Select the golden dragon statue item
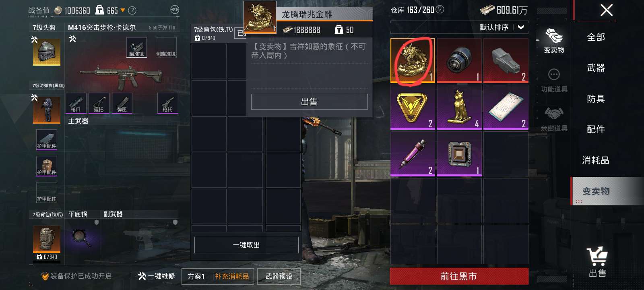 tap(413, 60)
